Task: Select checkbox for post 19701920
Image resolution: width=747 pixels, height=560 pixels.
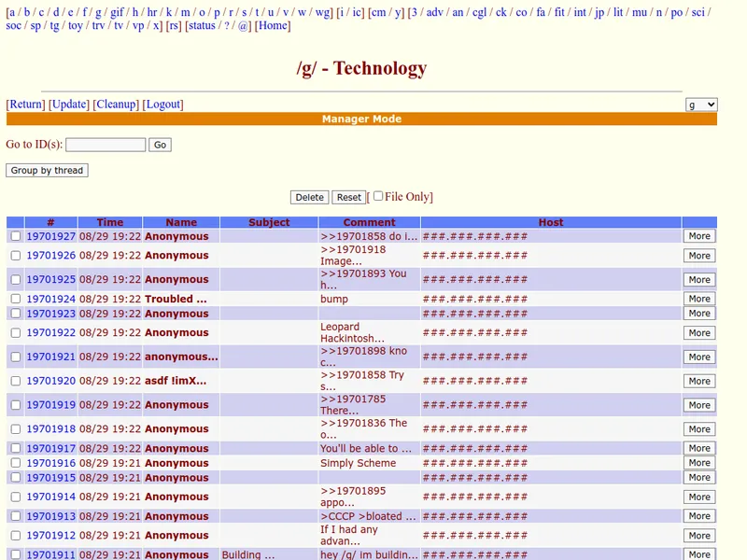Action: [15, 381]
